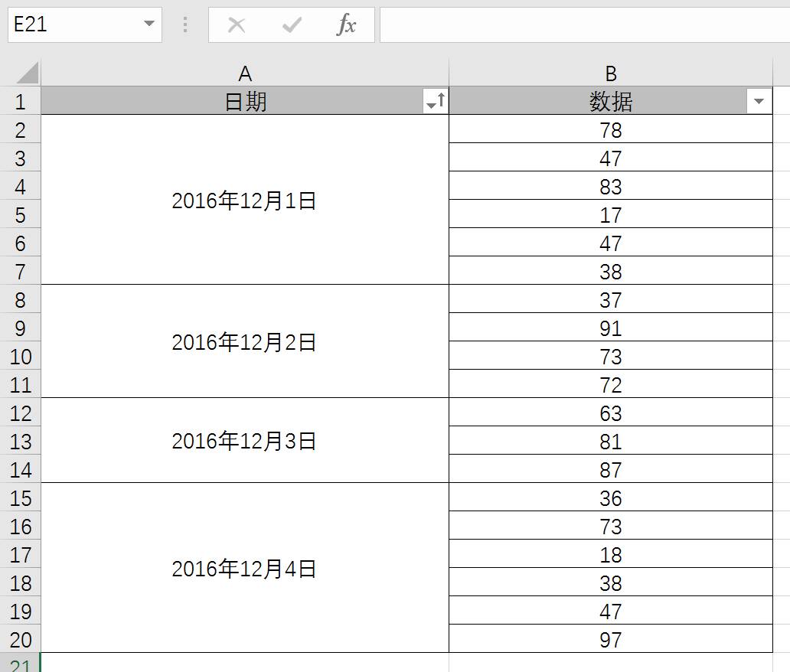The height and width of the screenshot is (672, 790).
Task: Click the Select All corner triangle
Action: pos(28,73)
